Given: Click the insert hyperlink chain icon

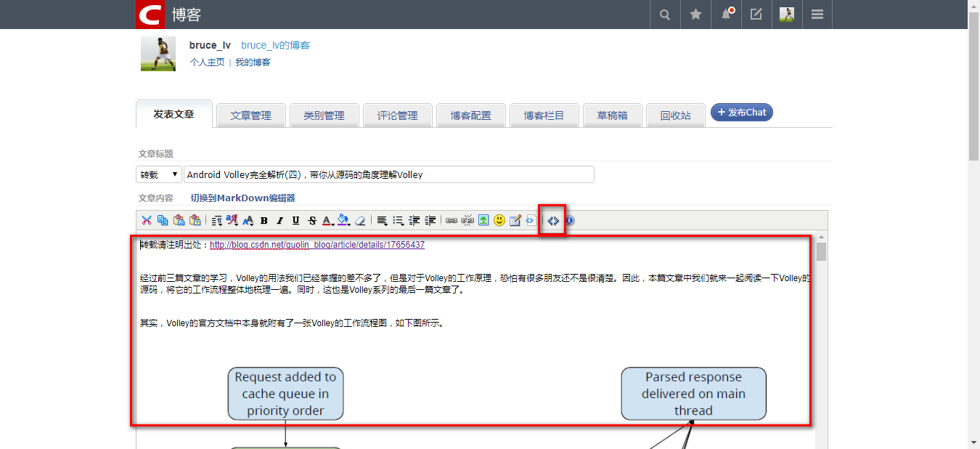Looking at the screenshot, I should pyautogui.click(x=452, y=220).
